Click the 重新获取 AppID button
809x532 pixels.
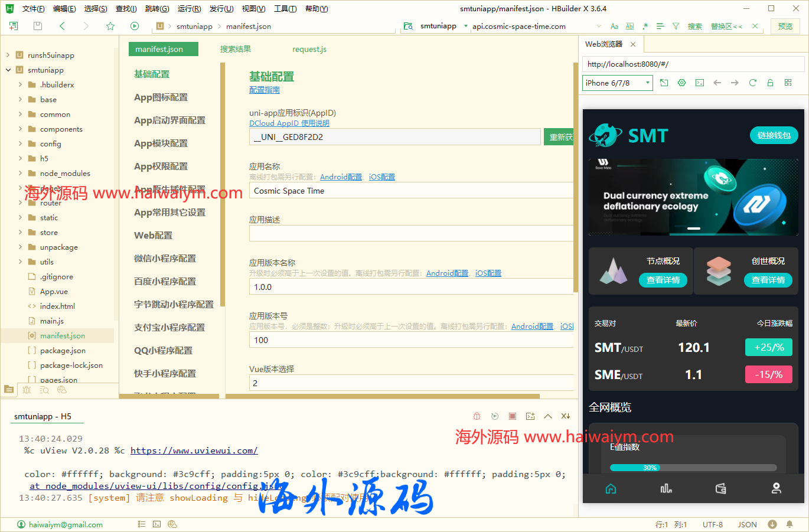tap(559, 136)
